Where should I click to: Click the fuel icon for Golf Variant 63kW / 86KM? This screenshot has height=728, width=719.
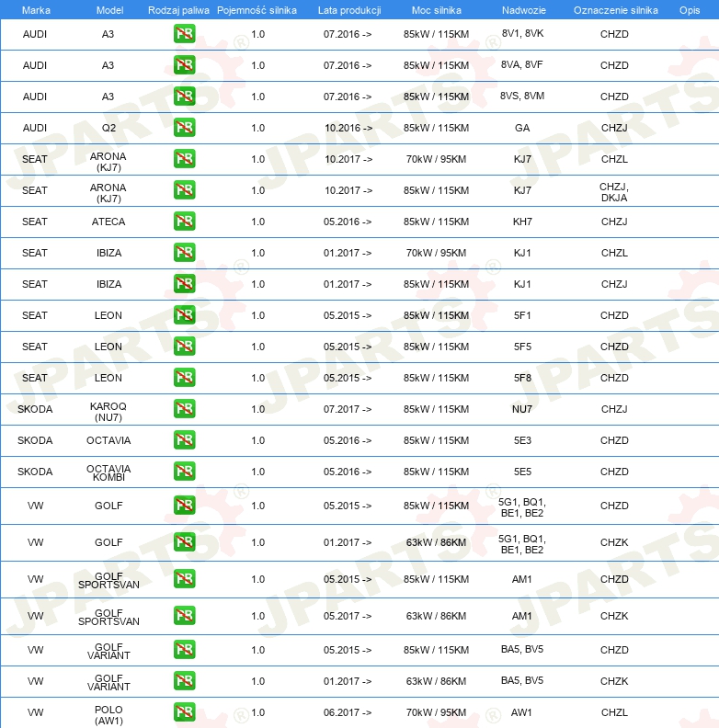click(185, 680)
